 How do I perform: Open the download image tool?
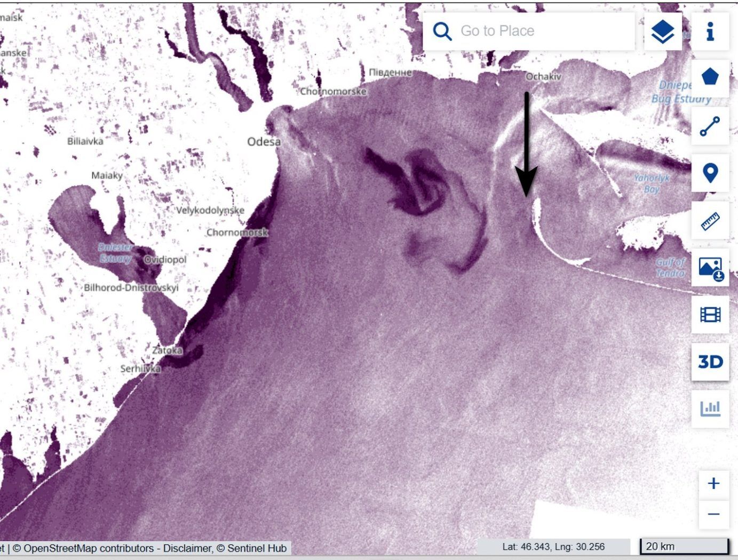710,267
